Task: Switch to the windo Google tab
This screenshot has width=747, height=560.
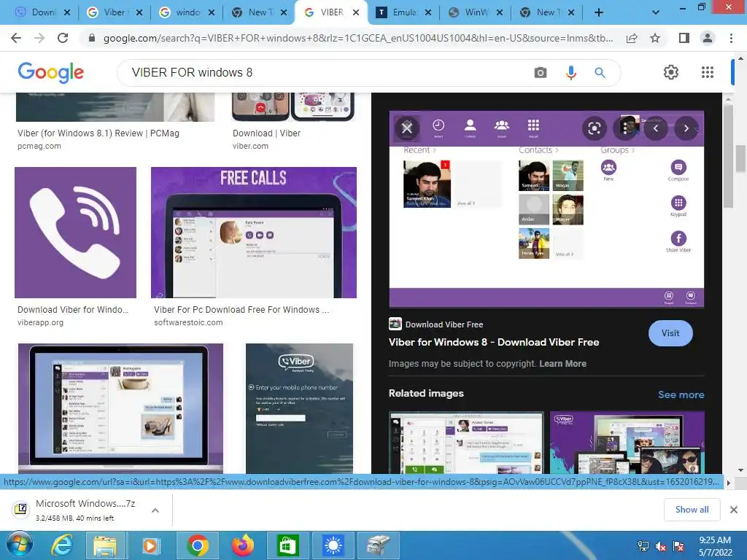Action: [187, 12]
